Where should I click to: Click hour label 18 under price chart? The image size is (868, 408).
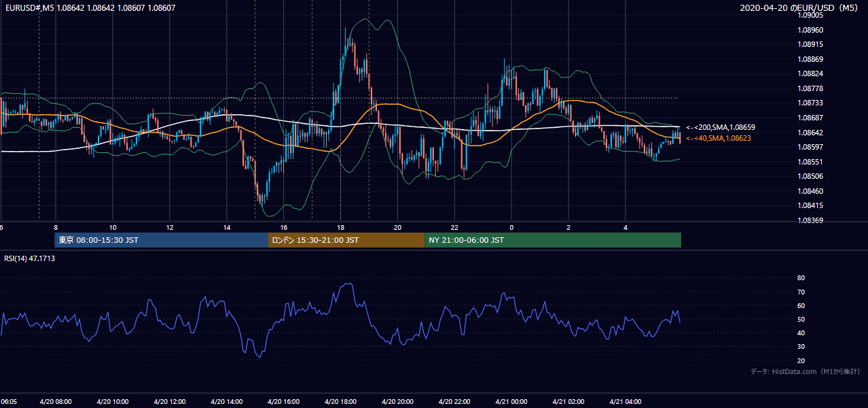tap(341, 228)
